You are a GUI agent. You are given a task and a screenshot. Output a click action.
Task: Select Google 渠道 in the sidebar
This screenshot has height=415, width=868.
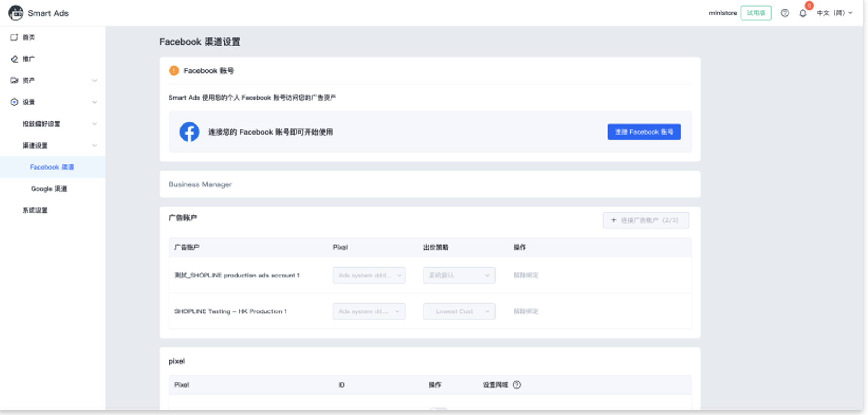(49, 189)
